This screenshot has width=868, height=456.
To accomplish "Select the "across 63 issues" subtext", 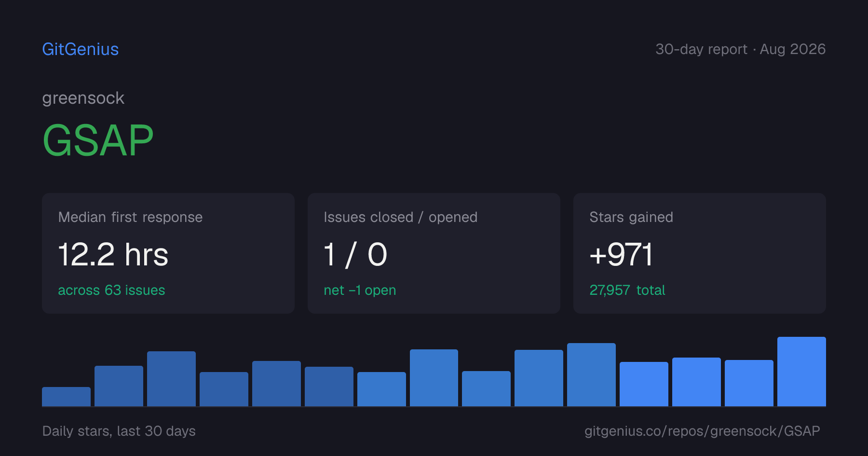I will [x=111, y=290].
